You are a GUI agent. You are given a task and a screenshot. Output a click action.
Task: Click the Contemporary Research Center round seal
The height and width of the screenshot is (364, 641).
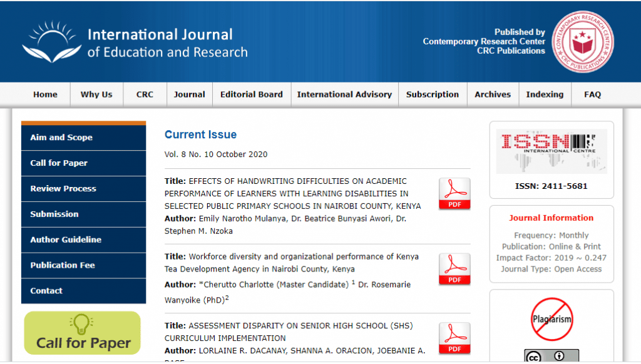pos(582,42)
